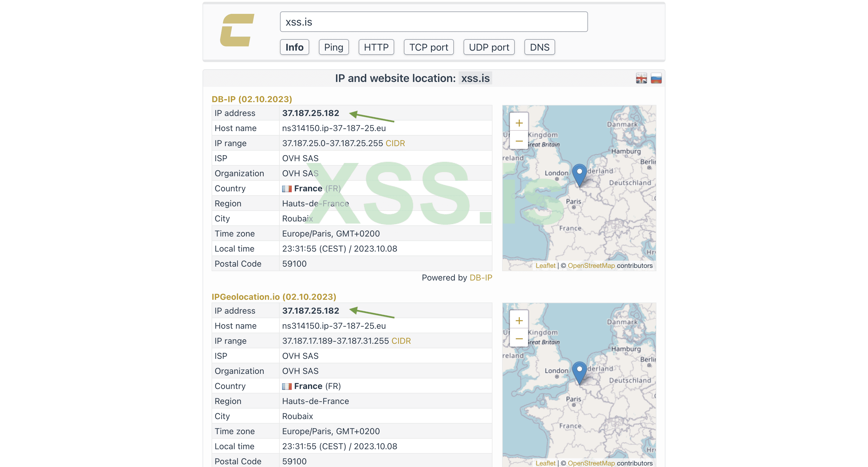Open CIDR link in DB-IP range row
This screenshot has width=868, height=467.
[x=395, y=143]
